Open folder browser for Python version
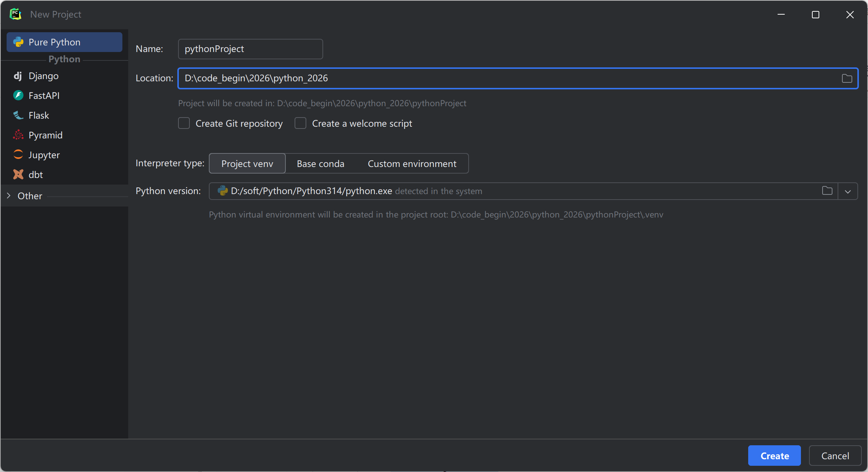The height and width of the screenshot is (472, 868). pyautogui.click(x=827, y=191)
